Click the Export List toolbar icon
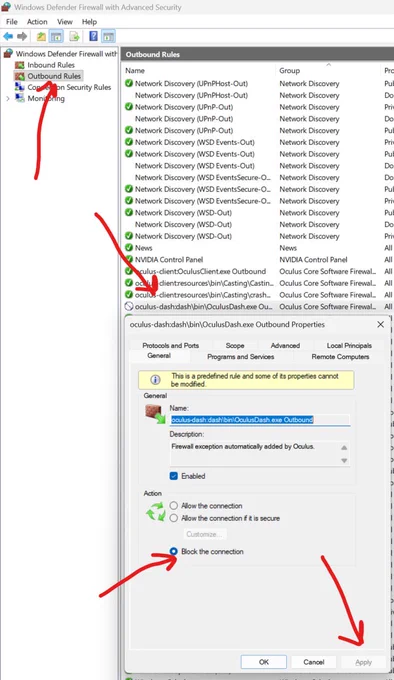This screenshot has height=680, width=394. click(75, 36)
